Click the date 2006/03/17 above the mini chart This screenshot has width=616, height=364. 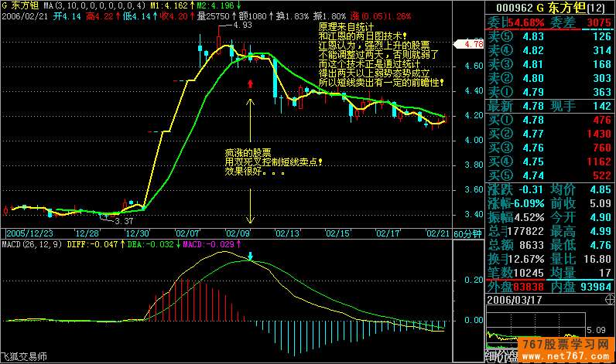515,300
